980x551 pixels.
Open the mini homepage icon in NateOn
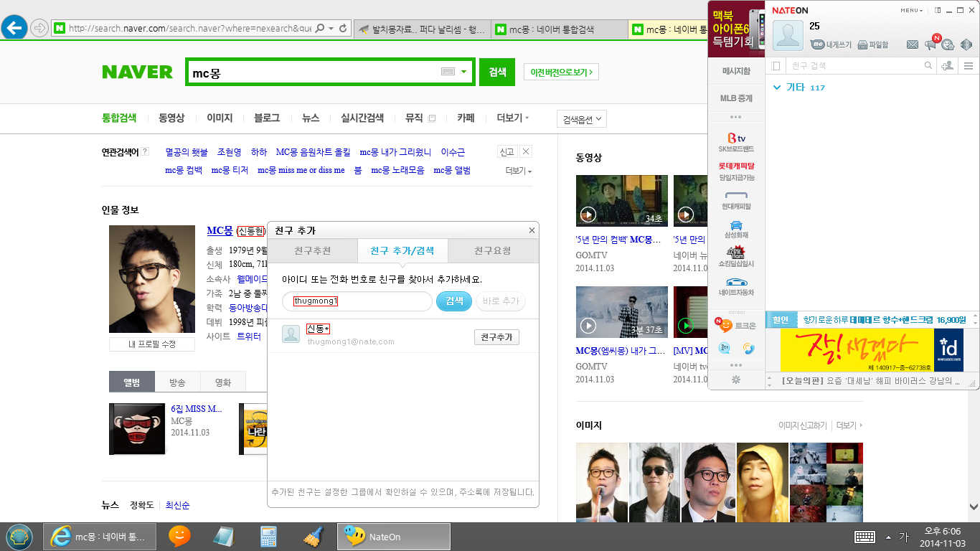[948, 44]
